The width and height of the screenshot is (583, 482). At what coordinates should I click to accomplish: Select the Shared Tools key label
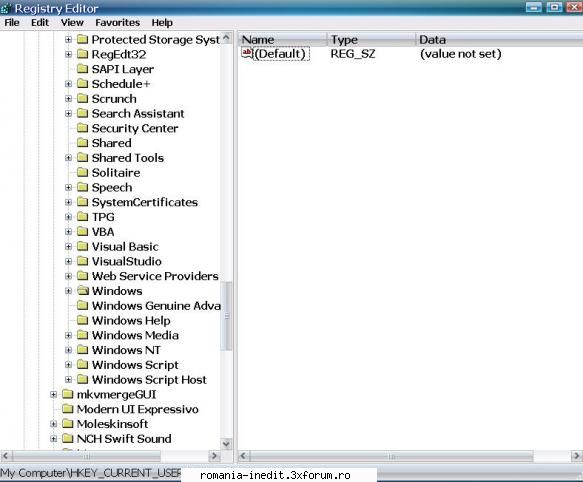[128, 158]
